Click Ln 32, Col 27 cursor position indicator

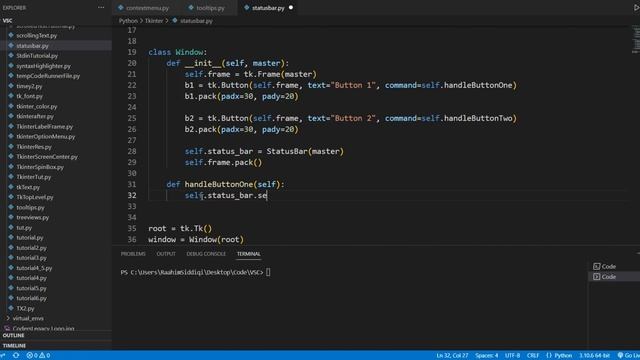(x=452, y=356)
